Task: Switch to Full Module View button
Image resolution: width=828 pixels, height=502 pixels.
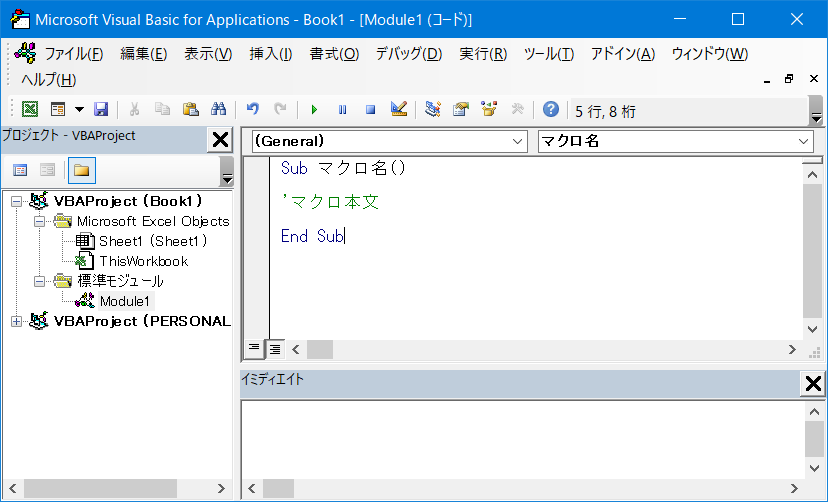Action: [x=275, y=348]
